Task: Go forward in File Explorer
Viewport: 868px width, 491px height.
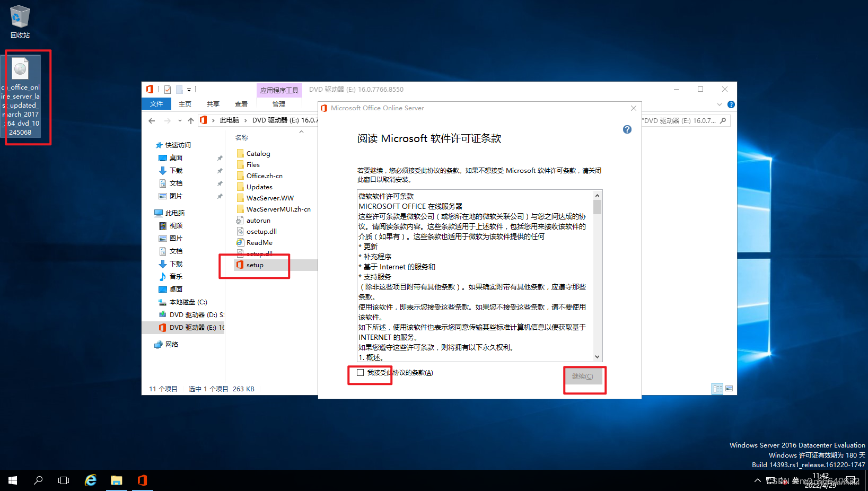Action: [167, 121]
